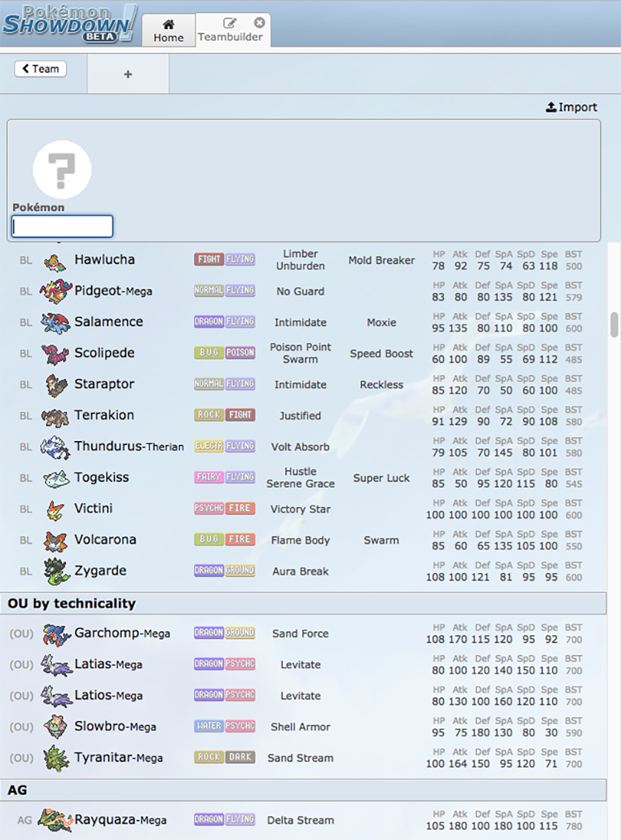Click Zygarde's 'Aura Break' ability text
This screenshot has width=621, height=840.
[300, 571]
